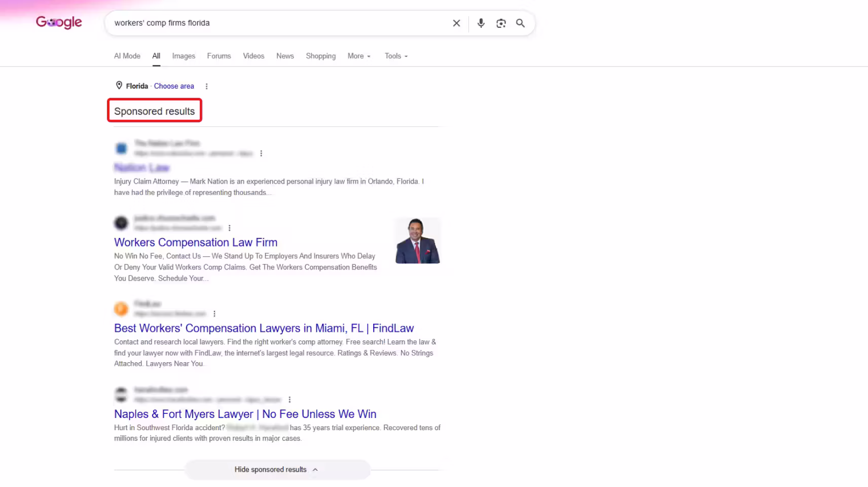The width and height of the screenshot is (868, 487).
Task: Select the All results tab
Action: click(156, 56)
